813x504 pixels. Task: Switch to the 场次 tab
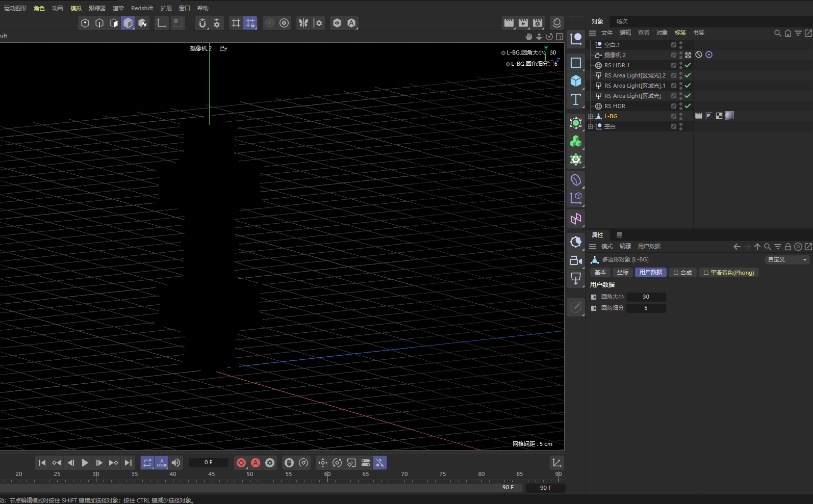(622, 21)
